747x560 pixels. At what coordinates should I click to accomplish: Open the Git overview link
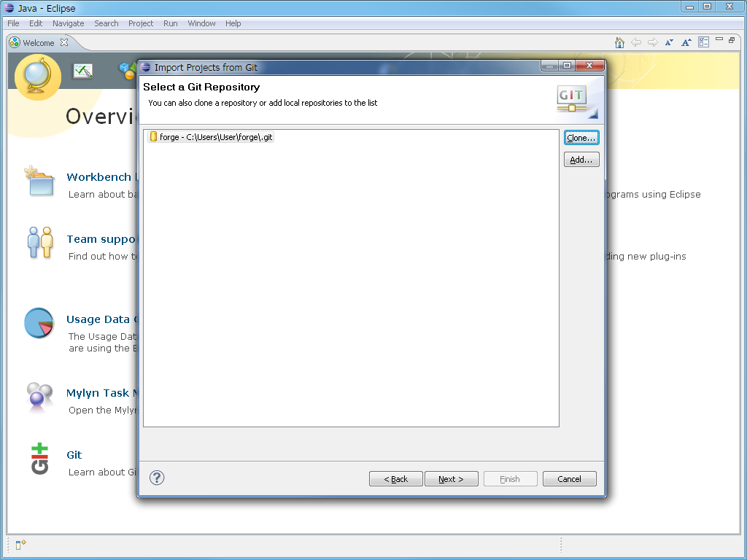pos(74,455)
